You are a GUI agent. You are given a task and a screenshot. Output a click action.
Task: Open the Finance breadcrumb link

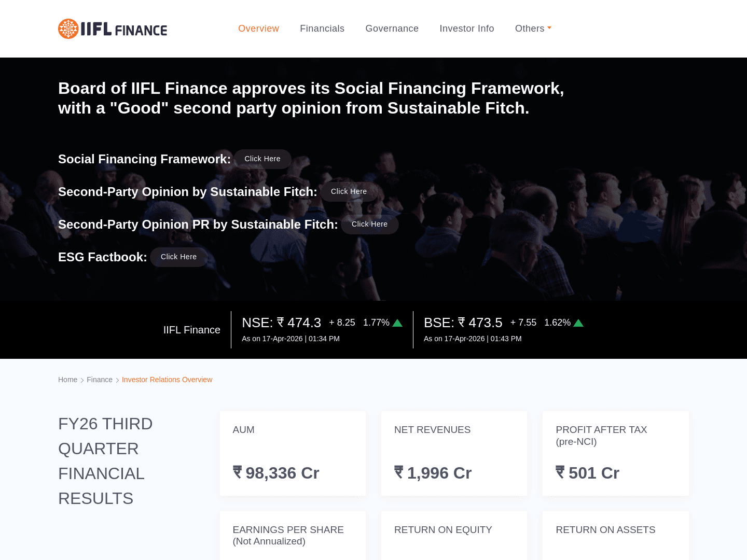100,380
